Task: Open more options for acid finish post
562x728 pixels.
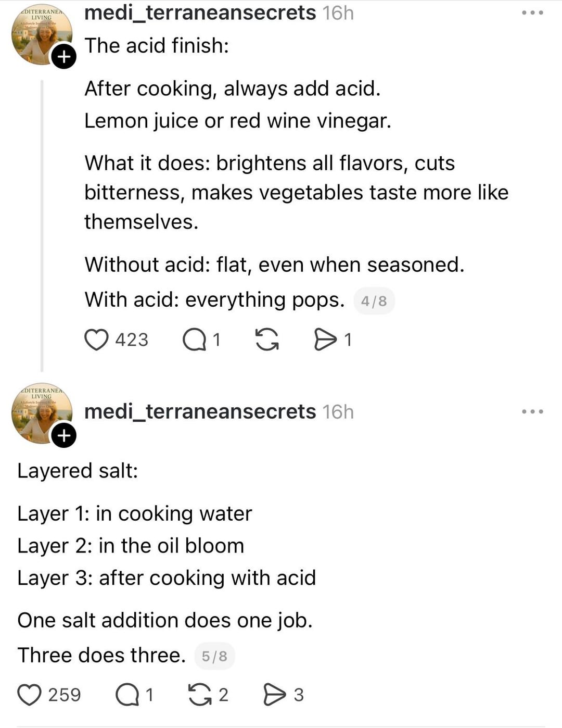Action: [x=532, y=12]
